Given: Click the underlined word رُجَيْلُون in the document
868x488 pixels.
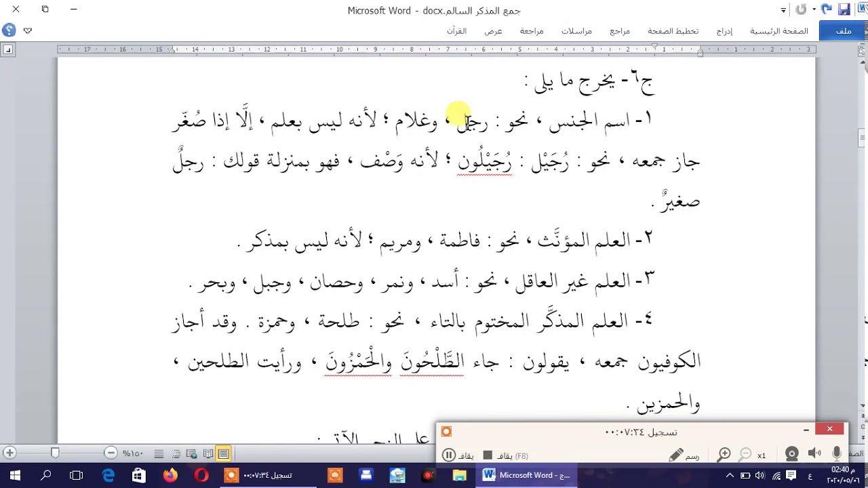Looking at the screenshot, I should pos(484,161).
